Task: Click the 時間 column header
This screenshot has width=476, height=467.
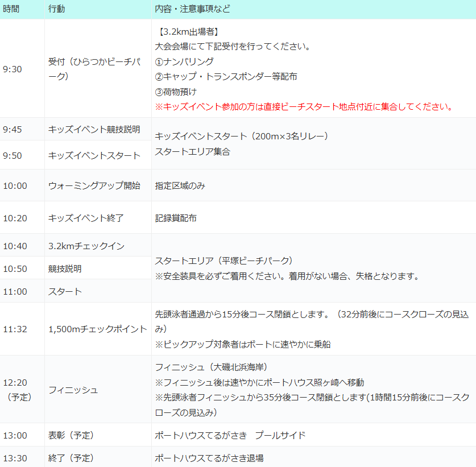Action: (x=11, y=10)
